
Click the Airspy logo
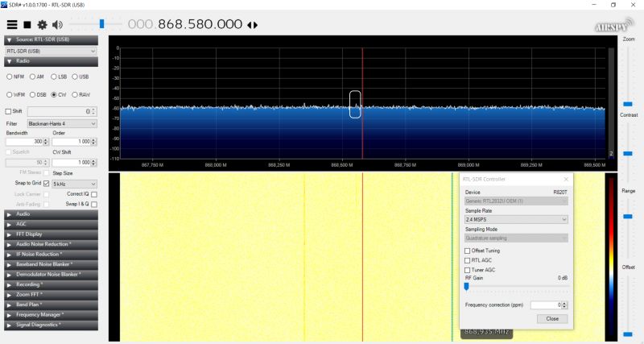point(613,25)
